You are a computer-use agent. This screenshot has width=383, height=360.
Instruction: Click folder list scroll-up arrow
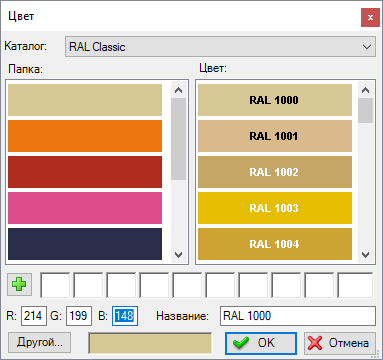click(179, 90)
